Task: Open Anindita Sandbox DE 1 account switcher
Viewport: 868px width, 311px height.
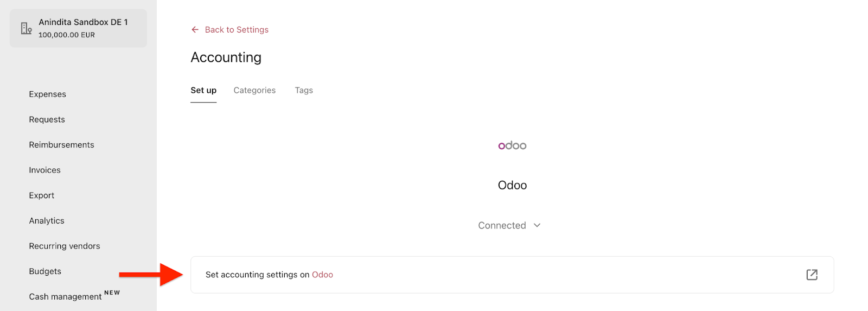Action: [78, 28]
